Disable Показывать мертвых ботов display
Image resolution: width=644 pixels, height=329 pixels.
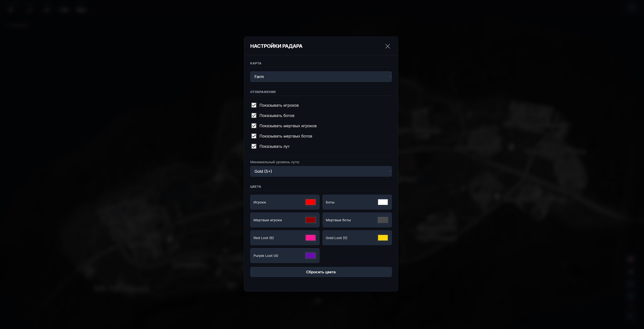click(254, 136)
